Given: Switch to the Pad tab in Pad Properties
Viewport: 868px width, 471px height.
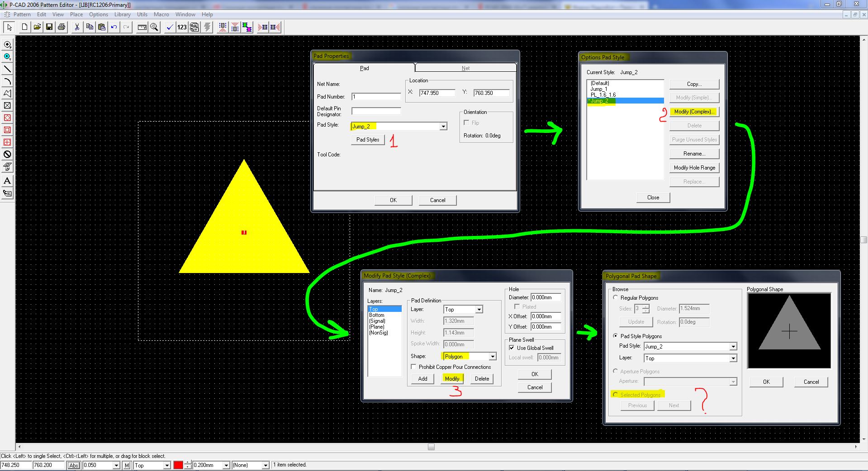Looking at the screenshot, I should pos(364,68).
